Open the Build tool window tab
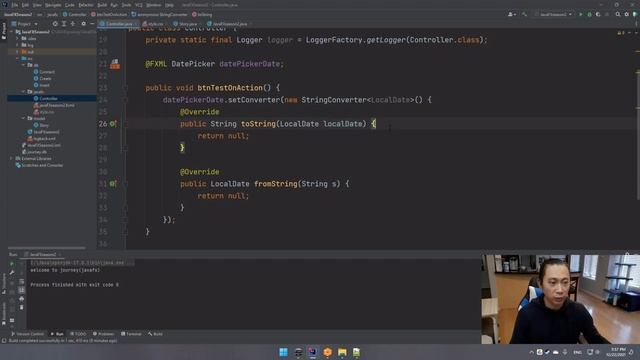640x360 pixels. 155,334
